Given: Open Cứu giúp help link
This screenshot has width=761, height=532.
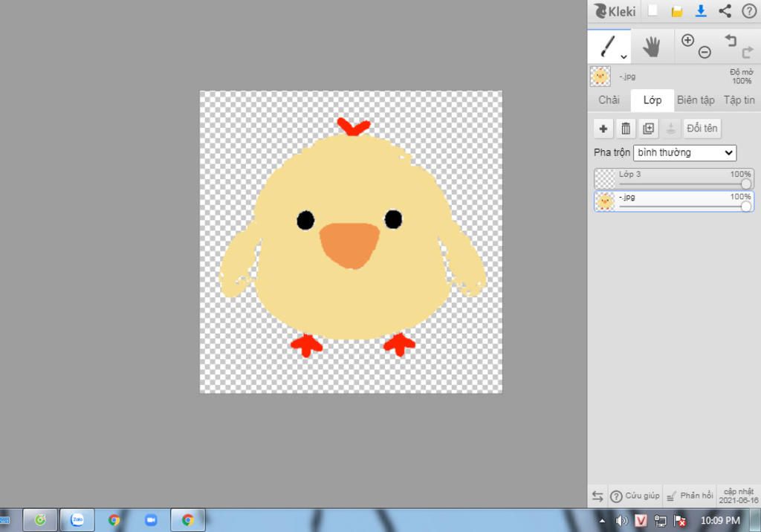Looking at the screenshot, I should tap(635, 496).
